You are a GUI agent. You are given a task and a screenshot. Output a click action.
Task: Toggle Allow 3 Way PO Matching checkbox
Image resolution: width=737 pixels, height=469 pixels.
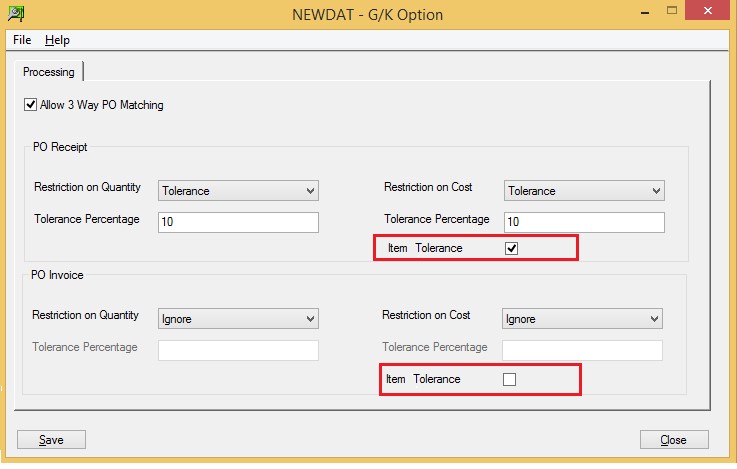click(x=31, y=104)
